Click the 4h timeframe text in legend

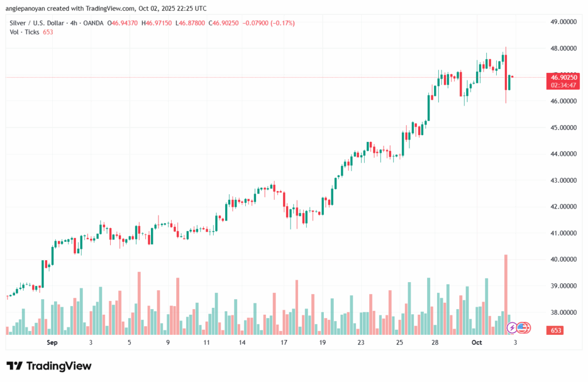coord(75,22)
